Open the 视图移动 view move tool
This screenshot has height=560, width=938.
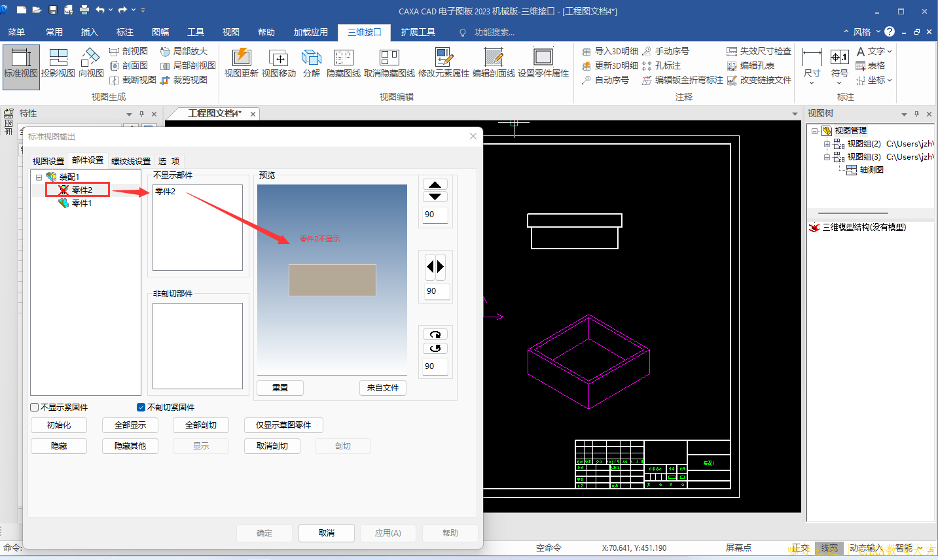click(x=279, y=62)
